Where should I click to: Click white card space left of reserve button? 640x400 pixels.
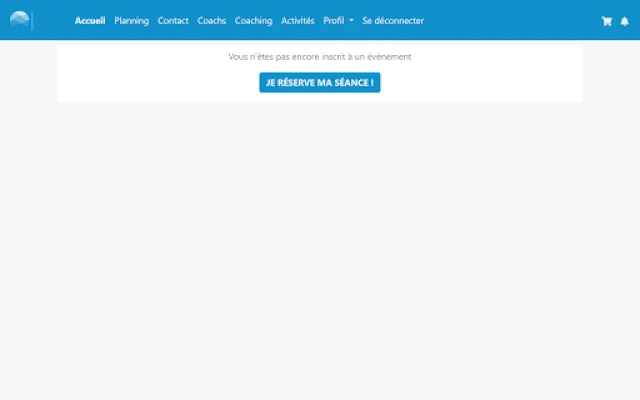[150, 83]
